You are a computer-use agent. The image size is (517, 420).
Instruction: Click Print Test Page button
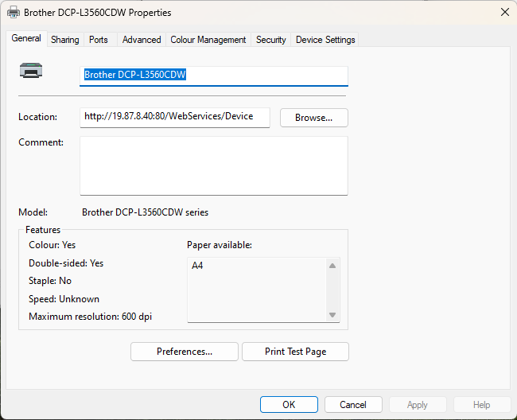click(295, 352)
